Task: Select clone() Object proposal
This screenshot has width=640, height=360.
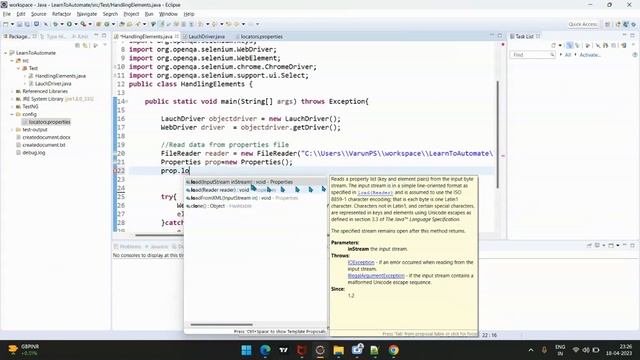Action: tap(256, 206)
